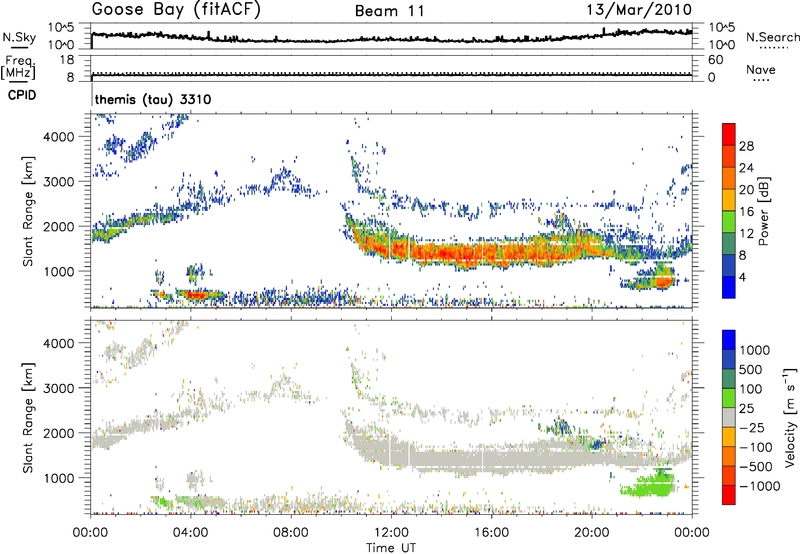Click the "Beam 11" label

click(x=389, y=11)
